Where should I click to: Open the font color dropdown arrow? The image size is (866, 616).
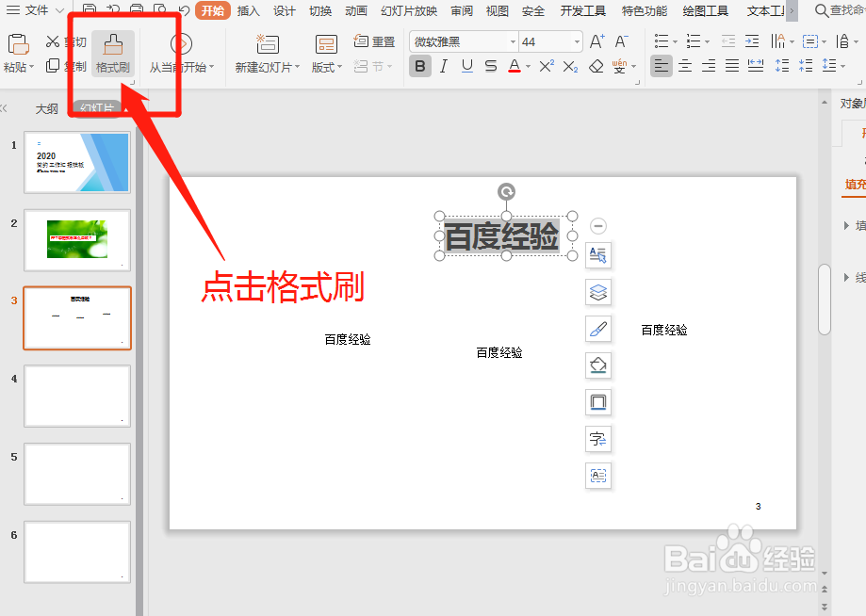pos(529,67)
